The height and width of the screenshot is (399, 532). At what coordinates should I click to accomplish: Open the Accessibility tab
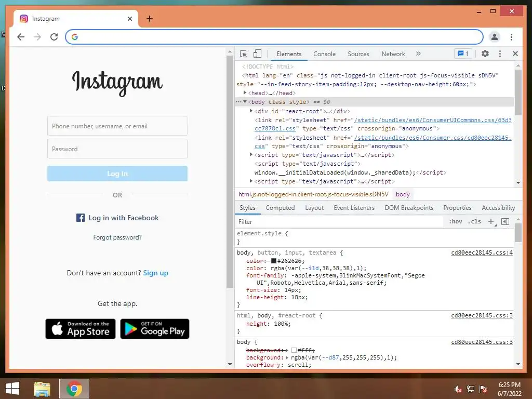[x=498, y=208]
